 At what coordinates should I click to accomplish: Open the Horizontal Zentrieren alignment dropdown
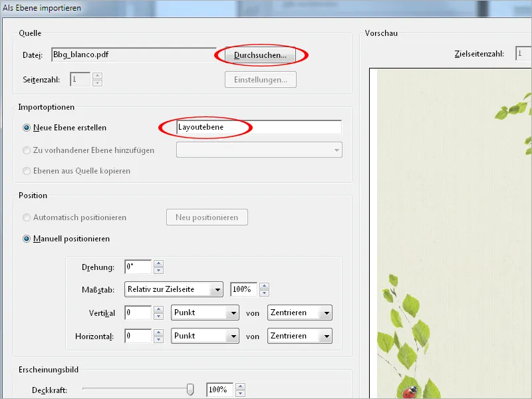tap(300, 336)
